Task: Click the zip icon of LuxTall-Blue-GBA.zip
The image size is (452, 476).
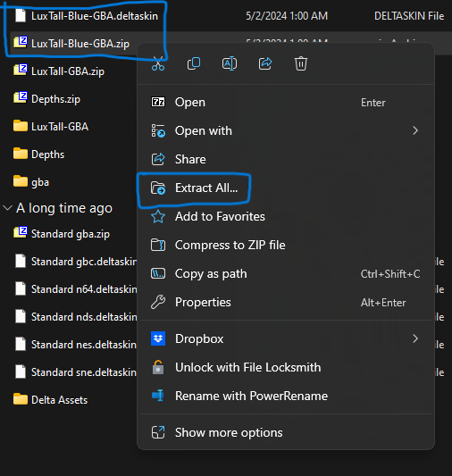Action: [x=21, y=43]
